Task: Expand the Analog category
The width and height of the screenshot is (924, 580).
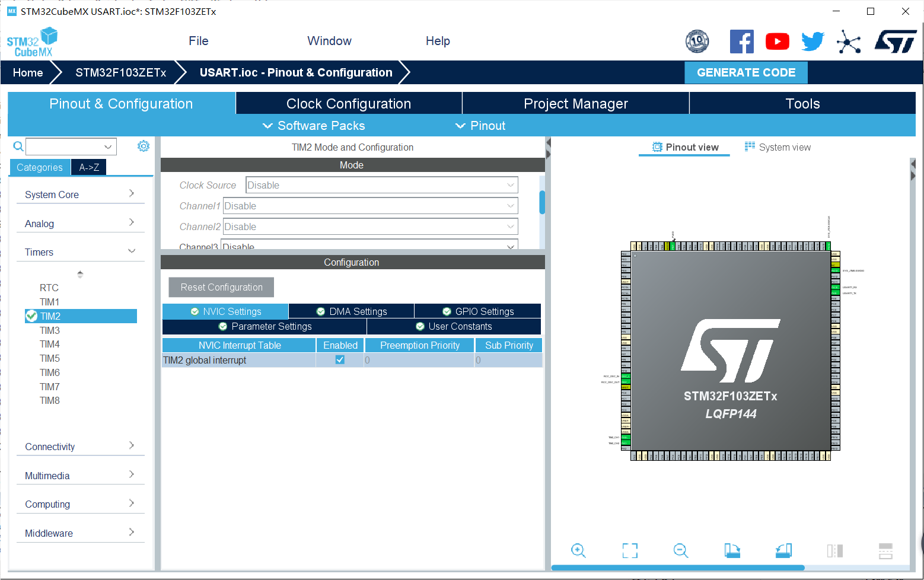Action: pyautogui.click(x=81, y=224)
